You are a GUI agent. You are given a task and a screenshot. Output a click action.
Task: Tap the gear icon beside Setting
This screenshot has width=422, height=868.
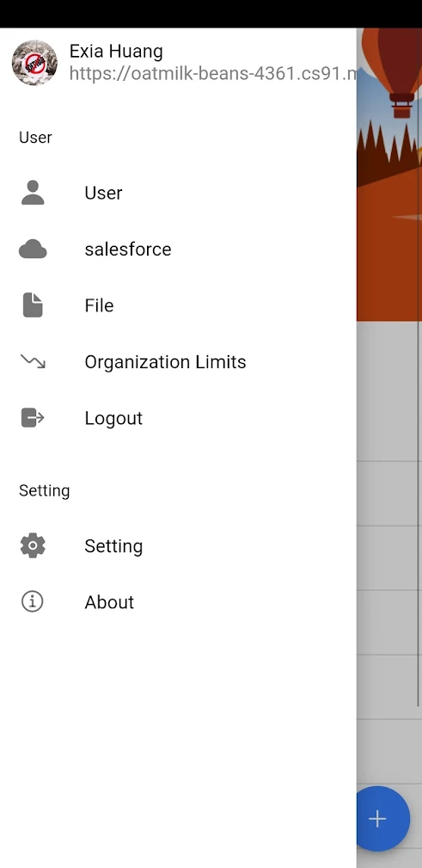click(x=33, y=545)
